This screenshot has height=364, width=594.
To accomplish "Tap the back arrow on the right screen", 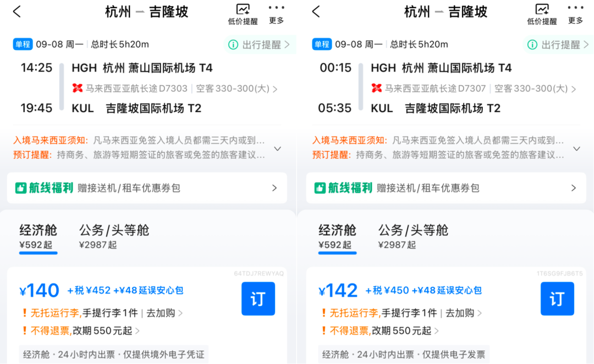I will (315, 12).
